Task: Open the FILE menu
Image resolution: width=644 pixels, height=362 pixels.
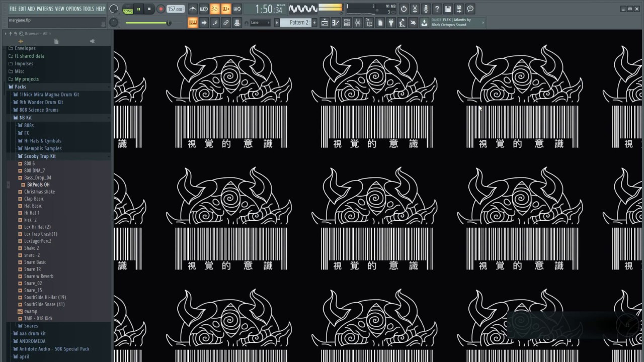Action: (x=13, y=9)
